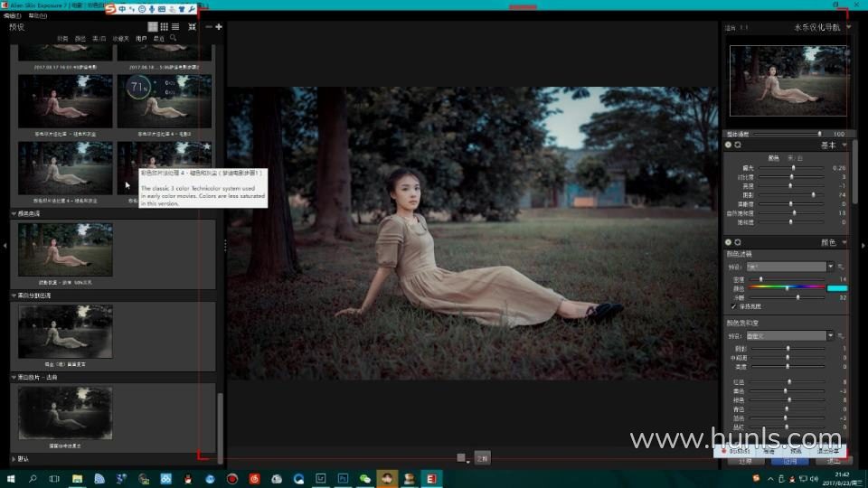868x488 pixels.
Task: Open Task View on taskbar
Action: tap(54, 479)
